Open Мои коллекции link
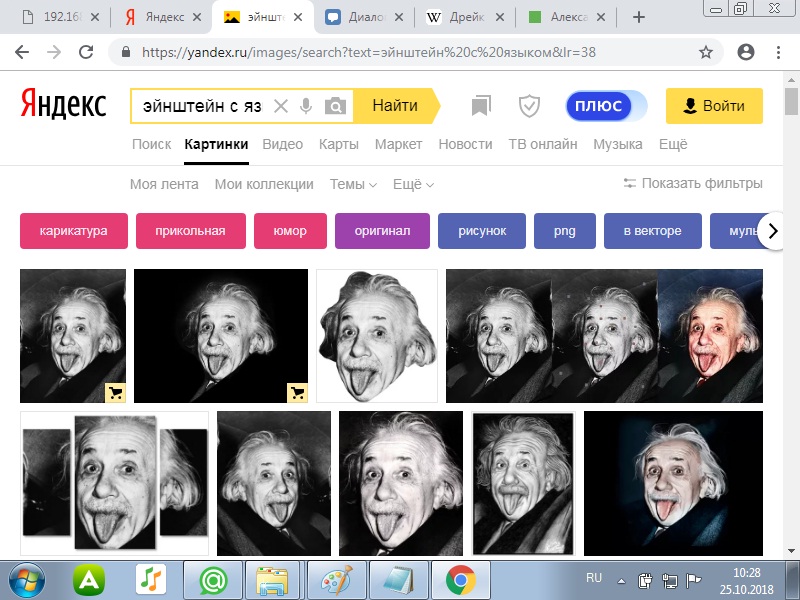Screen dimensions: 800x600 coord(264,184)
